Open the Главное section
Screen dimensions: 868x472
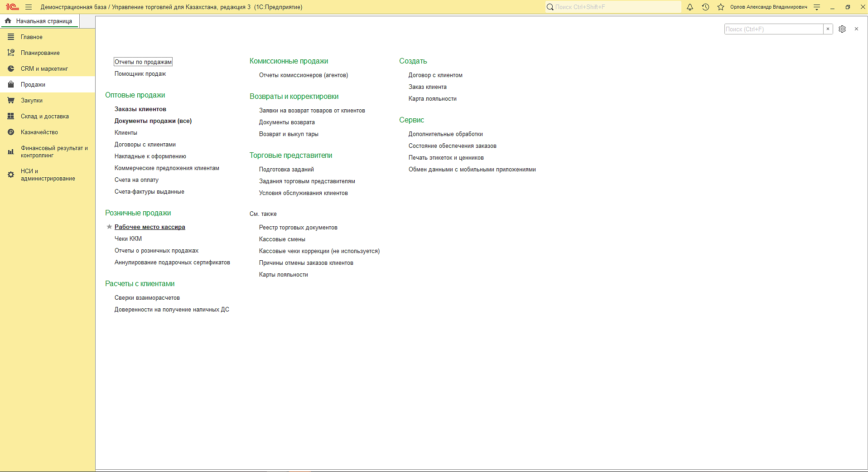(x=48, y=37)
